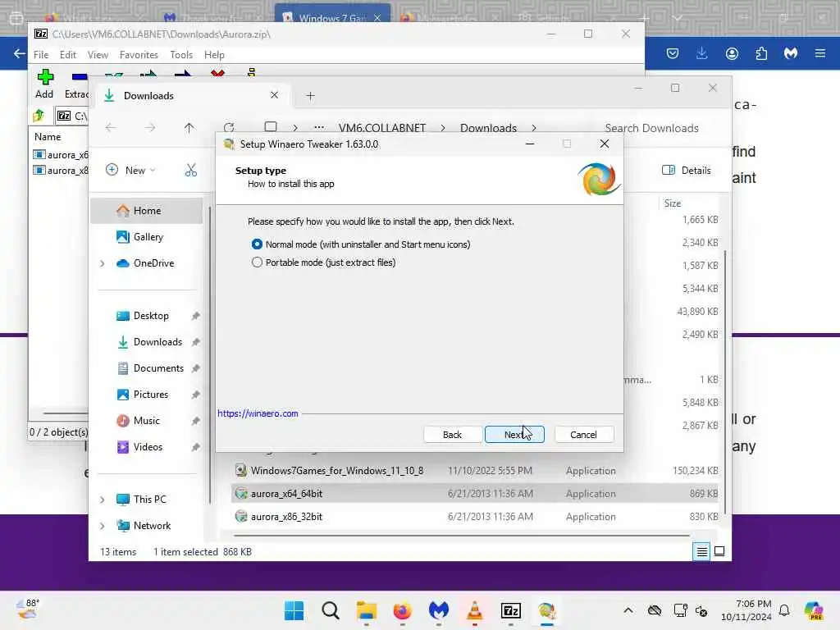Viewport: 840px width, 630px height.
Task: Go up one folder in File Explorer
Action: point(189,128)
